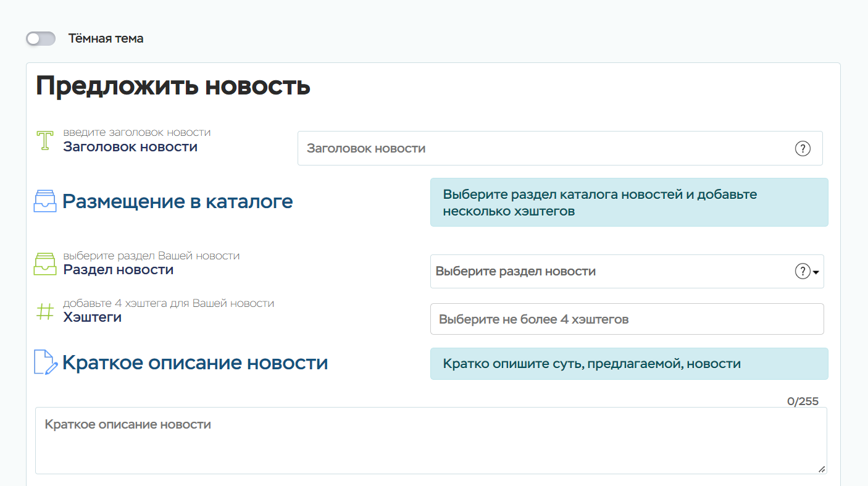
Task: Focus the Заголовок новости input field
Action: coord(543,148)
